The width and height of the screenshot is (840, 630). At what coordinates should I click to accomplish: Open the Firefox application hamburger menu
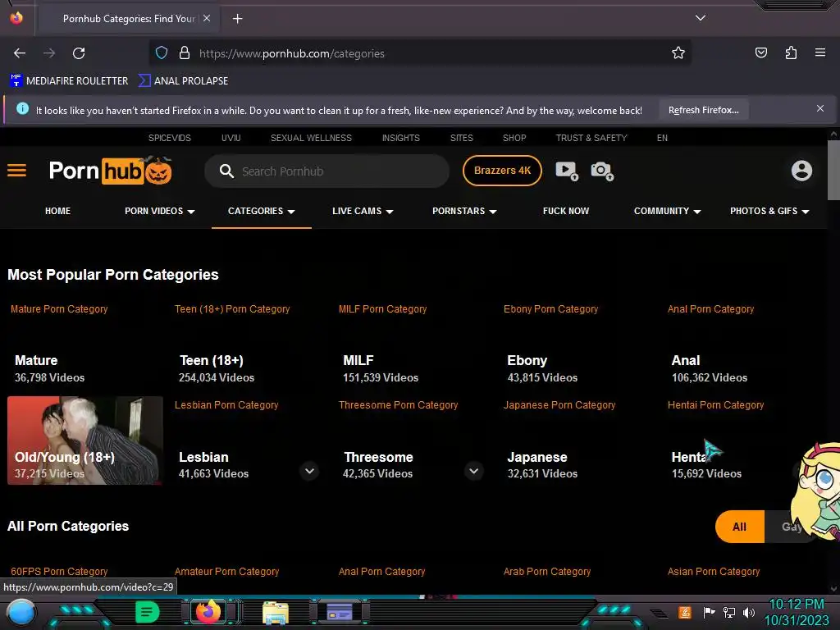tap(819, 52)
